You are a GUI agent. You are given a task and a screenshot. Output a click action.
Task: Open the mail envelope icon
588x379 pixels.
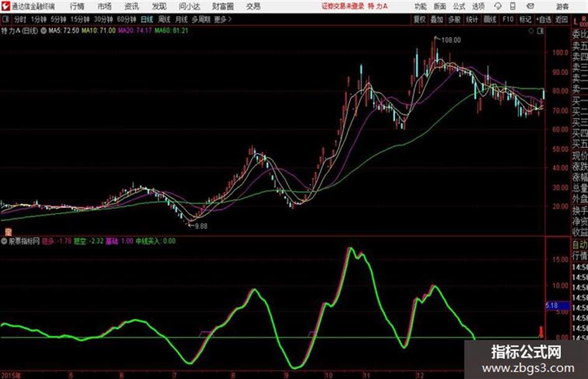pos(530,6)
